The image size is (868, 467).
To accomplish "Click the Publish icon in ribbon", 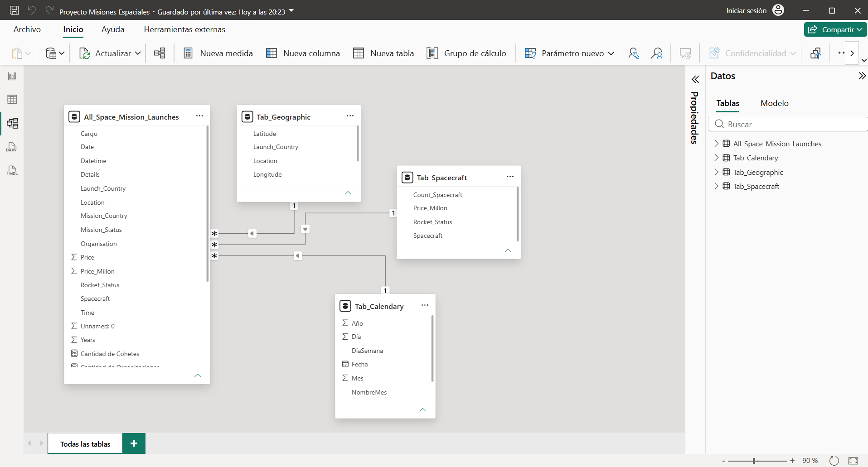I will point(816,53).
